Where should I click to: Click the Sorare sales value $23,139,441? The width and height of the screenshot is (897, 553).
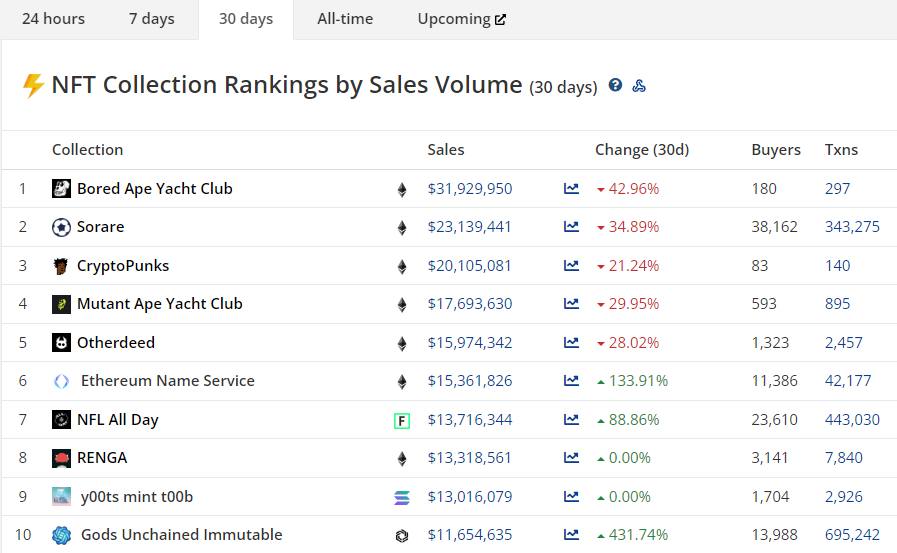(469, 227)
